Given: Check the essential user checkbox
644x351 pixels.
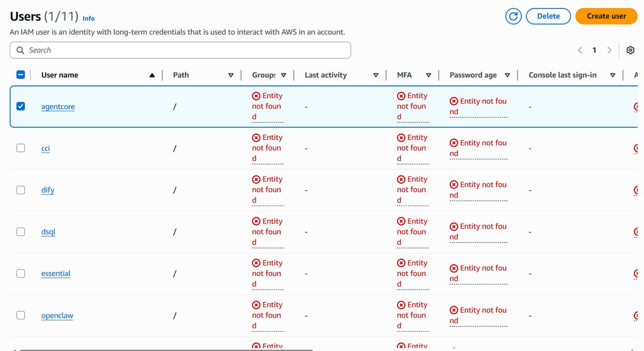Looking at the screenshot, I should pos(20,273).
